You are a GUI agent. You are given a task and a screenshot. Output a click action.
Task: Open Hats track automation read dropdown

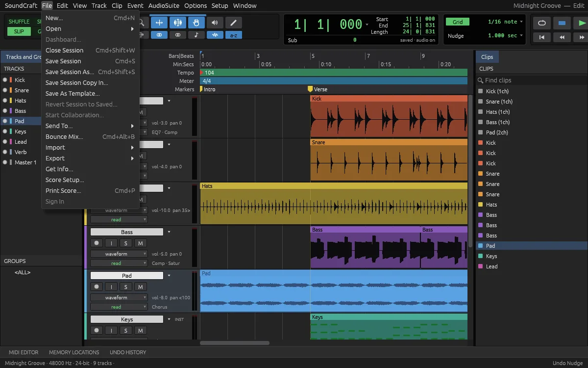[119, 220]
